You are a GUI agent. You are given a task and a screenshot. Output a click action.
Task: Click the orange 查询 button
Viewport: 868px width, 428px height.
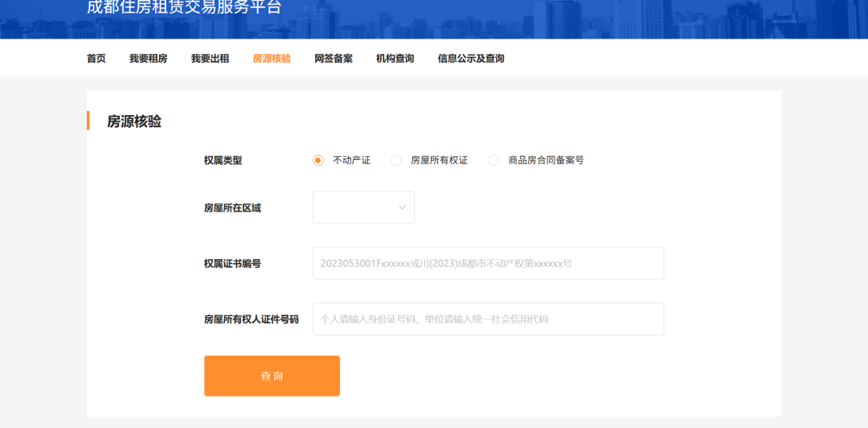tap(272, 376)
